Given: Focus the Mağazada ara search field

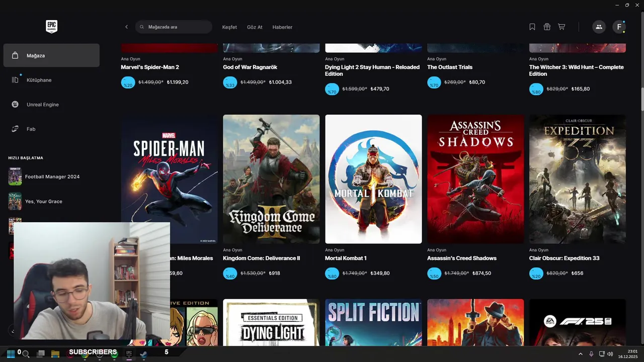Looking at the screenshot, I should tap(174, 27).
